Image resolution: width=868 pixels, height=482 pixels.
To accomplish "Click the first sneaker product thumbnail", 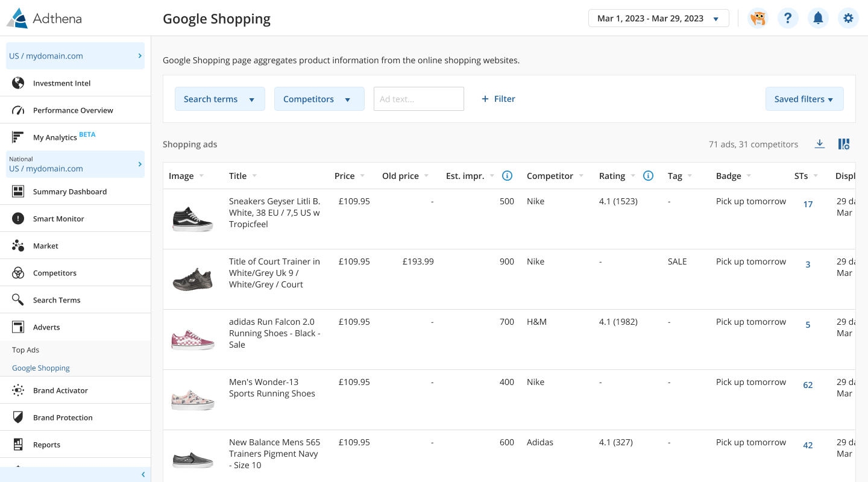I will pos(192,219).
